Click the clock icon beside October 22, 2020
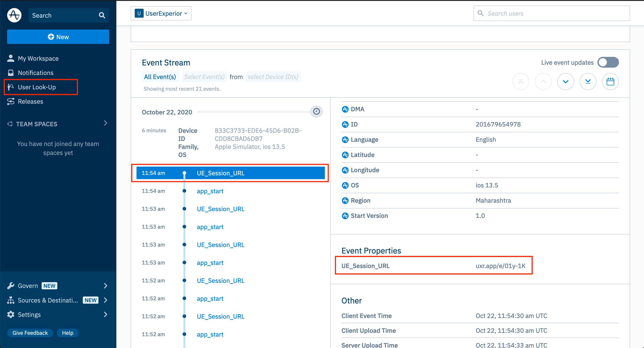644x348 pixels. (316, 111)
